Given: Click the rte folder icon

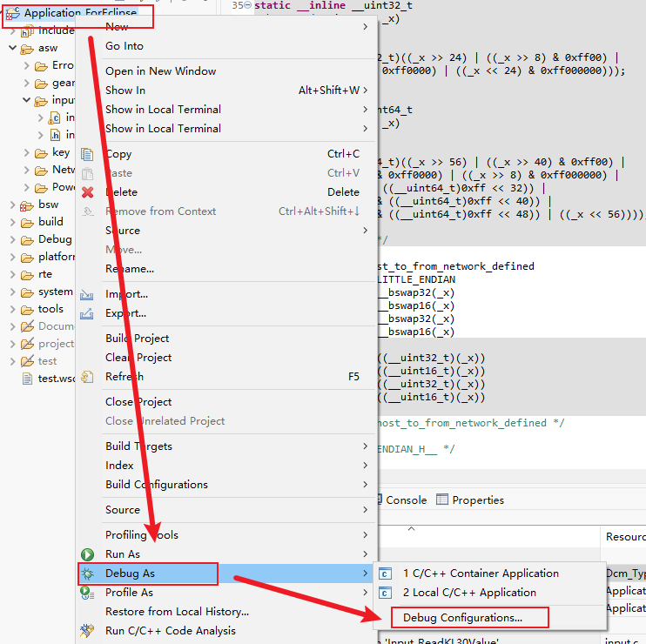Looking at the screenshot, I should point(27,275).
